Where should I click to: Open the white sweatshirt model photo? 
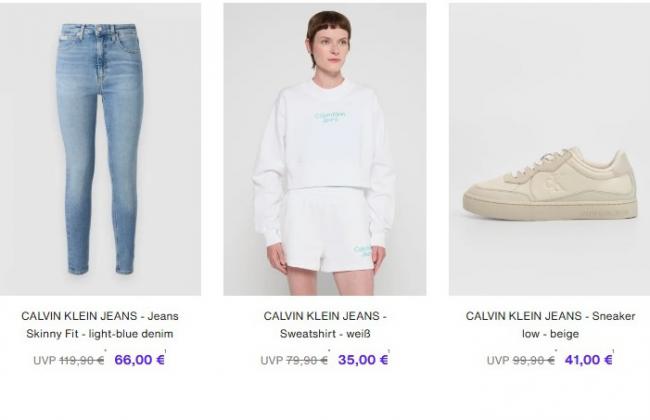(x=325, y=149)
